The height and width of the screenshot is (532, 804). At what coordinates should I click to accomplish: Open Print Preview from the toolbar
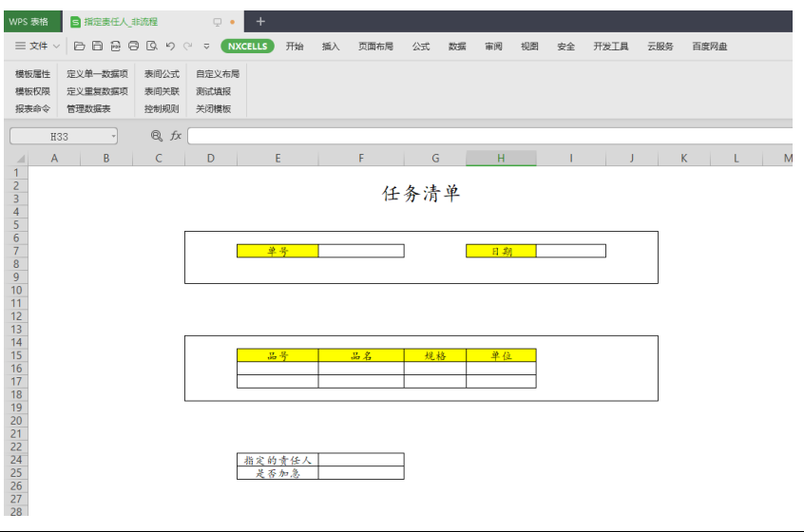pos(151,46)
